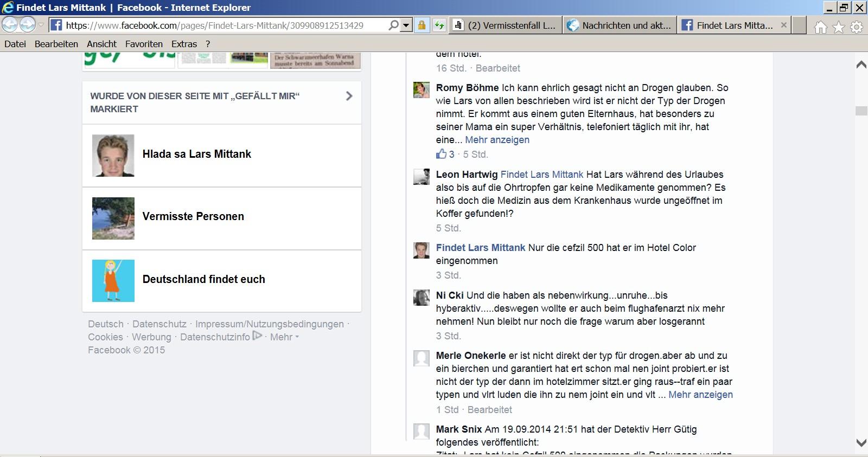
Task: Click the security lock icon
Action: pyautogui.click(x=422, y=25)
